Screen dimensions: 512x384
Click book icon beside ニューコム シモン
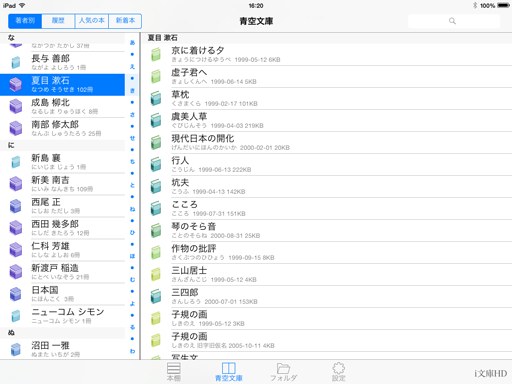(16, 316)
